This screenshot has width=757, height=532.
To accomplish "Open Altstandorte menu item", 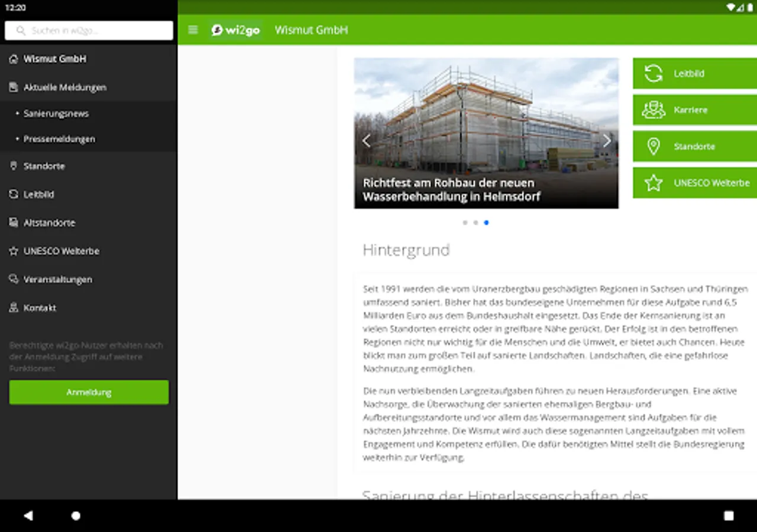I will (89, 223).
